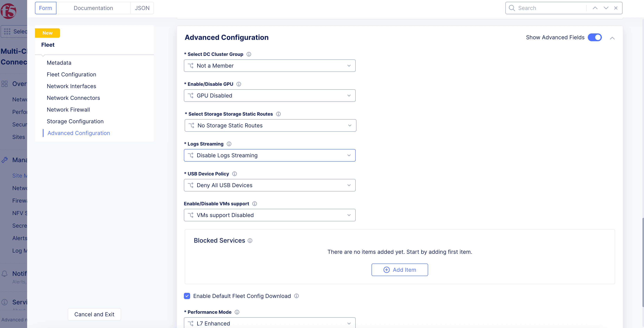Switch to the Documentation tab
Screen dimensions: 644x328
[93, 8]
